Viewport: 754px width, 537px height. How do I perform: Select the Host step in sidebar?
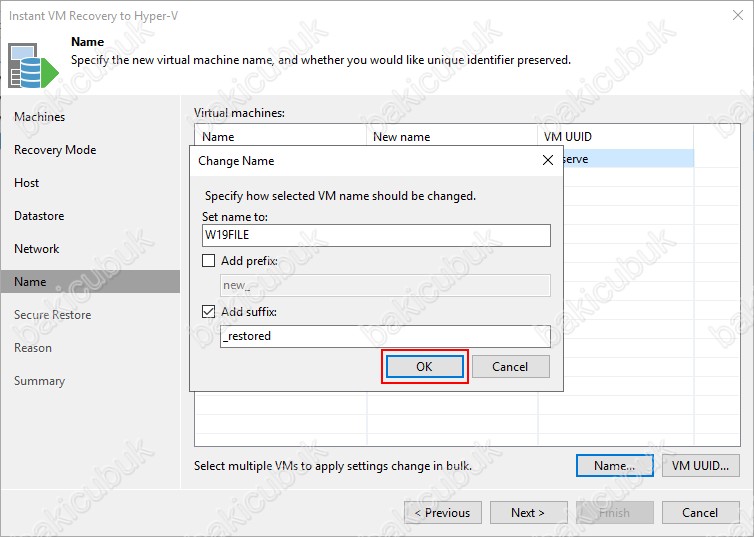[27, 183]
